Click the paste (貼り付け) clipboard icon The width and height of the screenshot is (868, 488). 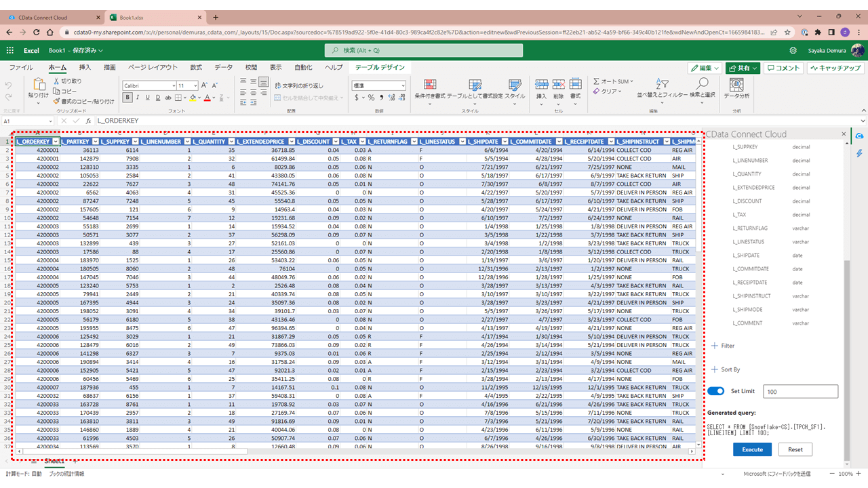tap(38, 85)
